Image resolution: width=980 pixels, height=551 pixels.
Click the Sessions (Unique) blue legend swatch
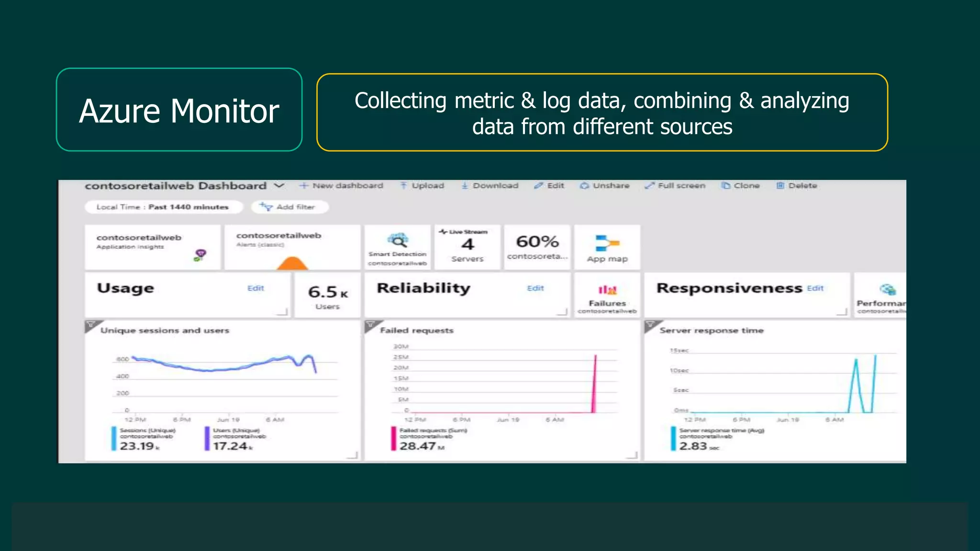[x=114, y=439]
